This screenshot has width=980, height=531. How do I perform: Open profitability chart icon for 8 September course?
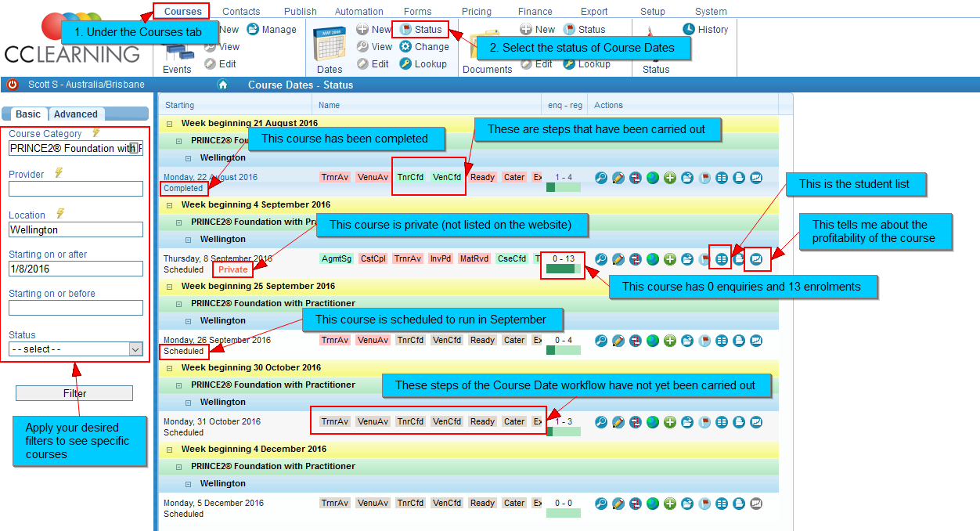coord(756,259)
